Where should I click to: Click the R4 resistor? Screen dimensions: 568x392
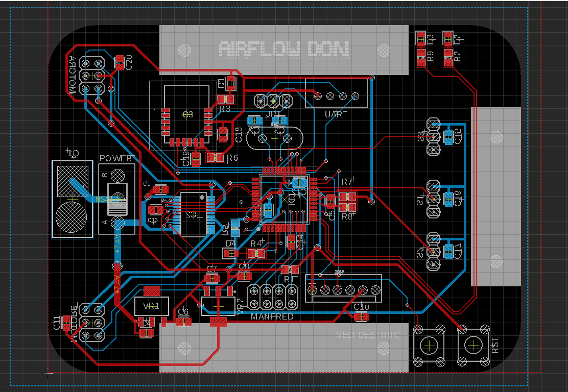256,253
